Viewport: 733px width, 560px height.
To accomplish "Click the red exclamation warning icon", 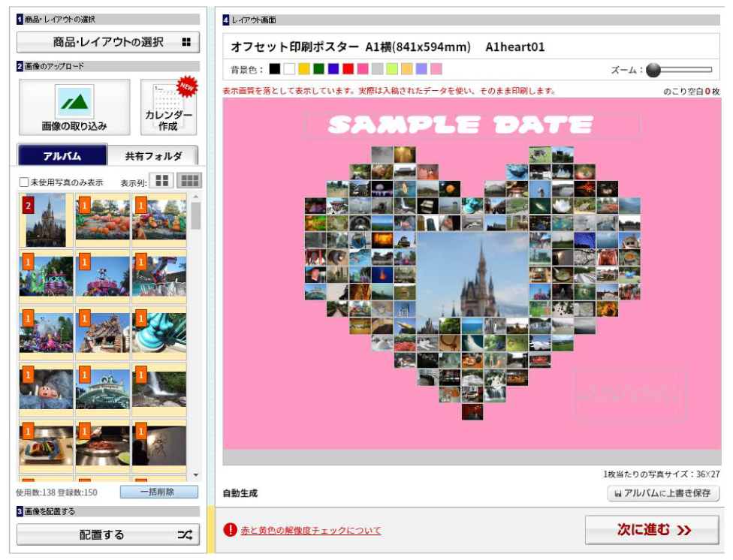I will [230, 530].
